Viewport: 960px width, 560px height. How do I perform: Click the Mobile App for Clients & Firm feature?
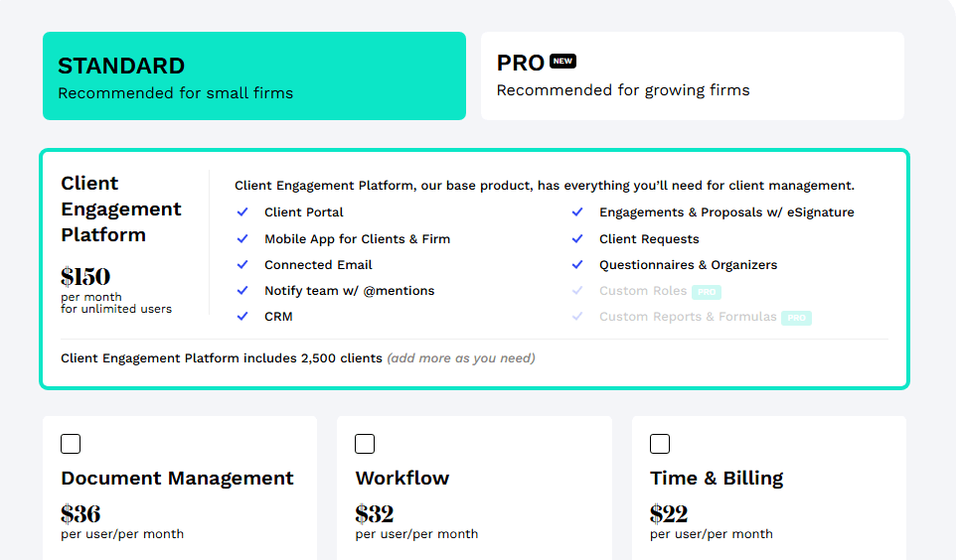357,239
